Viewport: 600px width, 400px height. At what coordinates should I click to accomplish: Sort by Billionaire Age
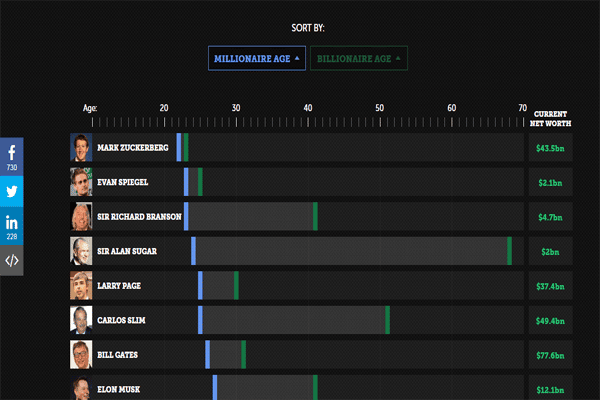(353, 59)
